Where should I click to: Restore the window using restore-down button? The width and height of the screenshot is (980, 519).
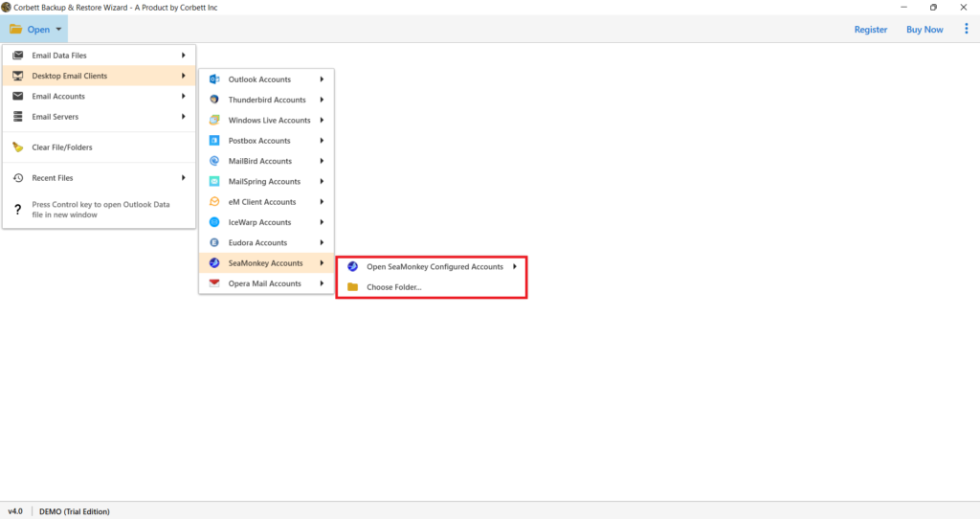(933, 8)
